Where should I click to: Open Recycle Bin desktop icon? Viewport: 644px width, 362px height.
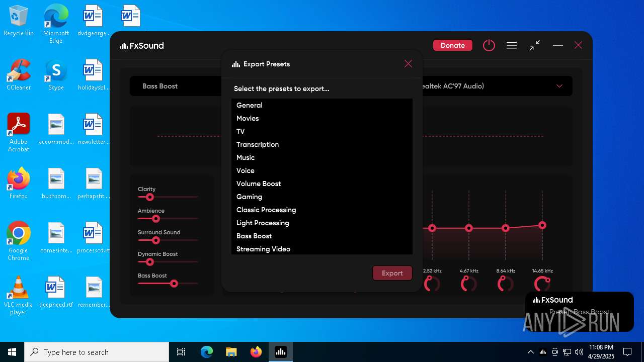[19, 21]
